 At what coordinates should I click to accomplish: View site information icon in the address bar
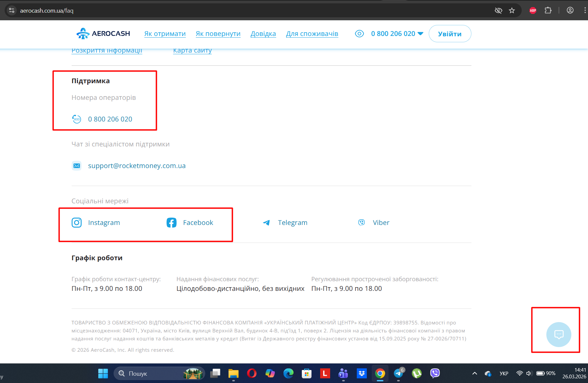click(x=12, y=11)
